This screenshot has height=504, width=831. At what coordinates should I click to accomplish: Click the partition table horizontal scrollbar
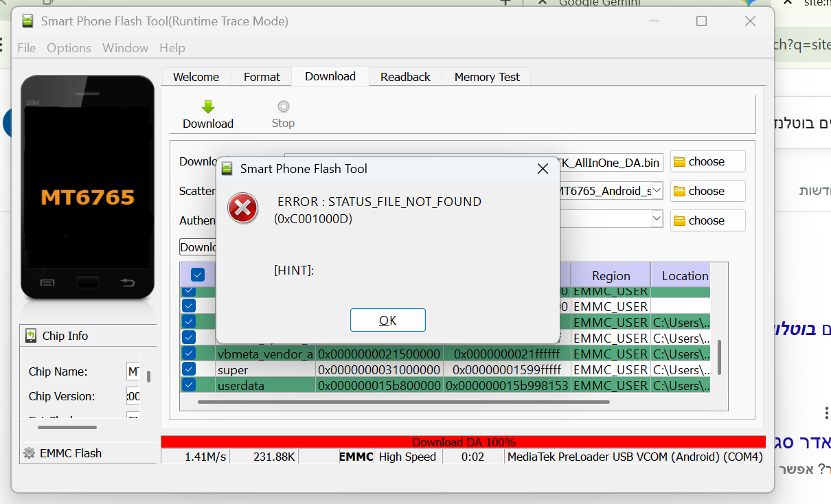[x=404, y=402]
